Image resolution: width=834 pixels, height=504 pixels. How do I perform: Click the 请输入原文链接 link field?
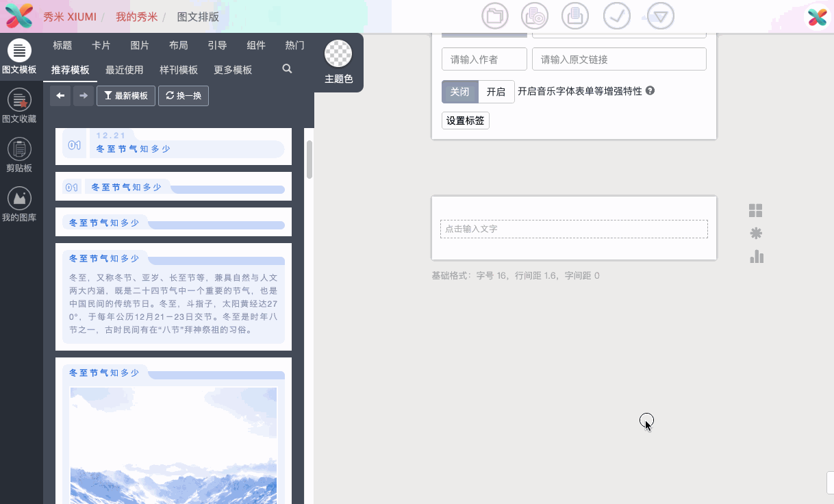point(619,59)
